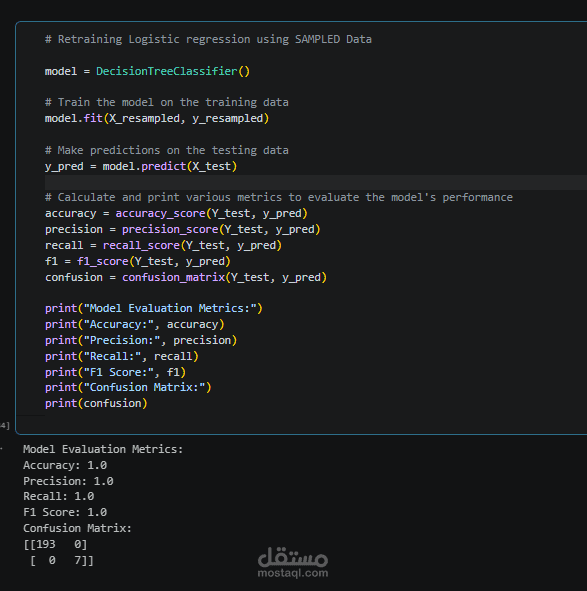Click the recall_score function name
The image size is (587, 591).
tap(141, 245)
